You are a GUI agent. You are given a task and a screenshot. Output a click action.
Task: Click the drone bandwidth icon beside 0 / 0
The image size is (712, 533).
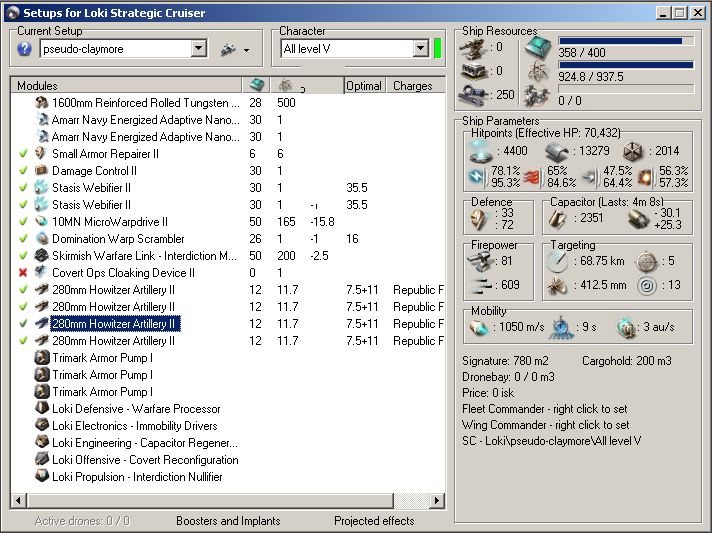[x=539, y=95]
